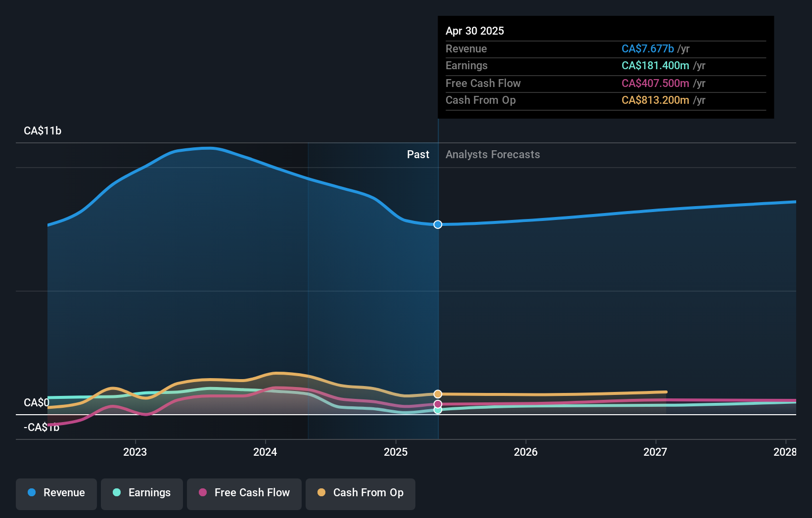
Task: Click the CA$0 y-axis label
Action: coord(37,402)
